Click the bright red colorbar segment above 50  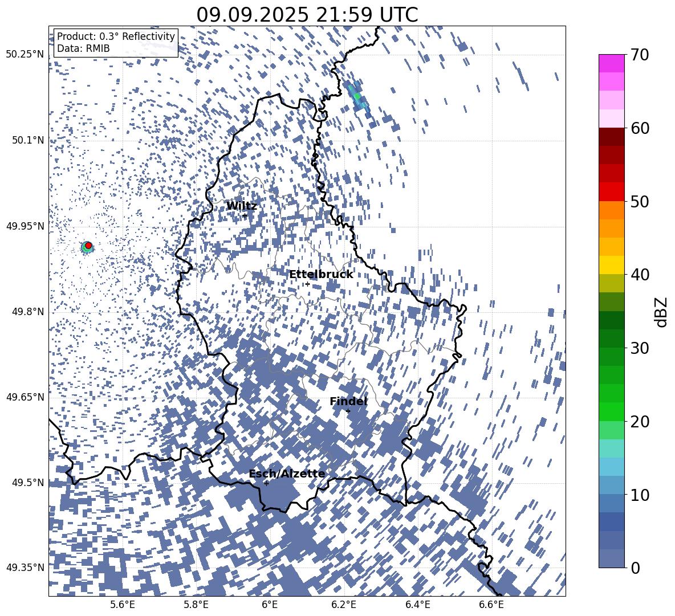click(x=611, y=191)
